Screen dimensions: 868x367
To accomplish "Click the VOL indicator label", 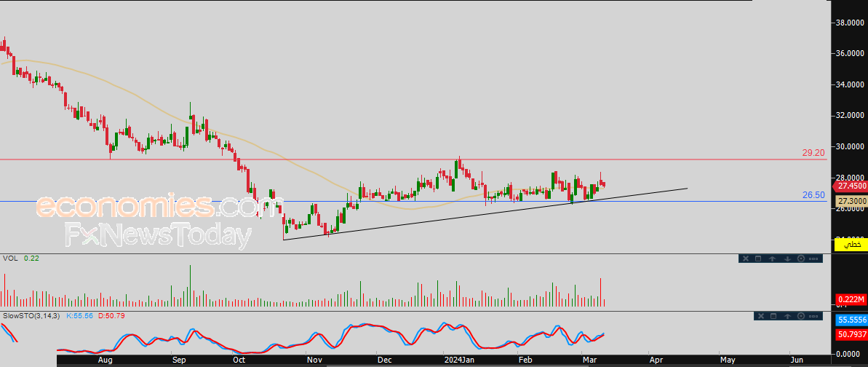I will 9,259.
